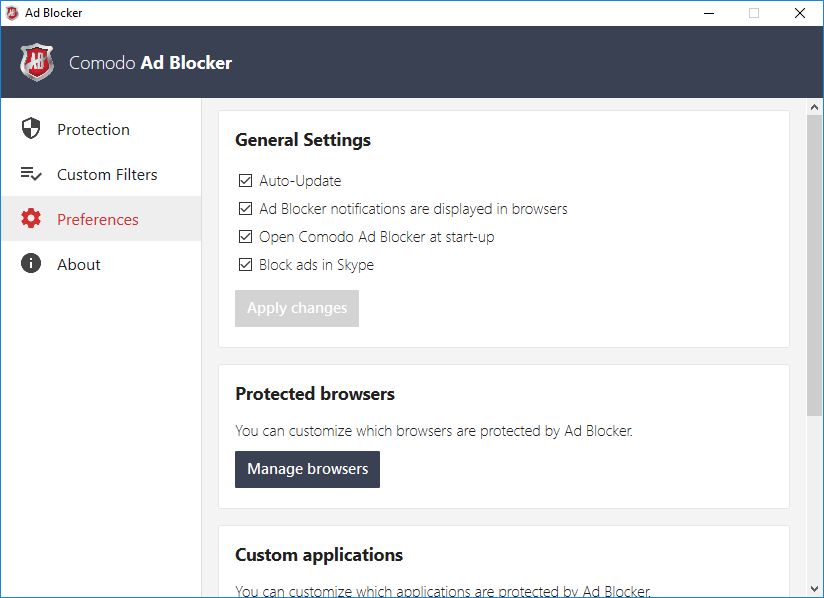Viewport: 824px width, 598px height.
Task: Click the Preferences gear icon
Action: [31, 219]
